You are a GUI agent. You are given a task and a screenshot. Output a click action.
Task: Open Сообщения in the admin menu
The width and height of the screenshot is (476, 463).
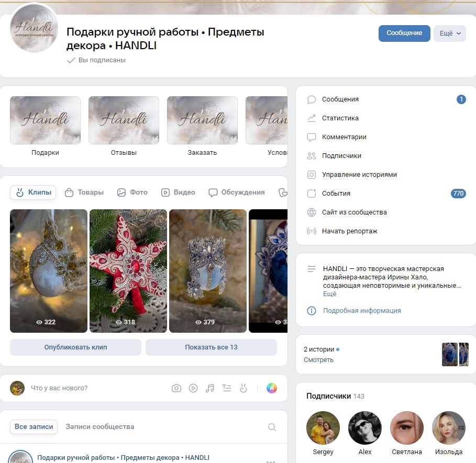click(386, 99)
